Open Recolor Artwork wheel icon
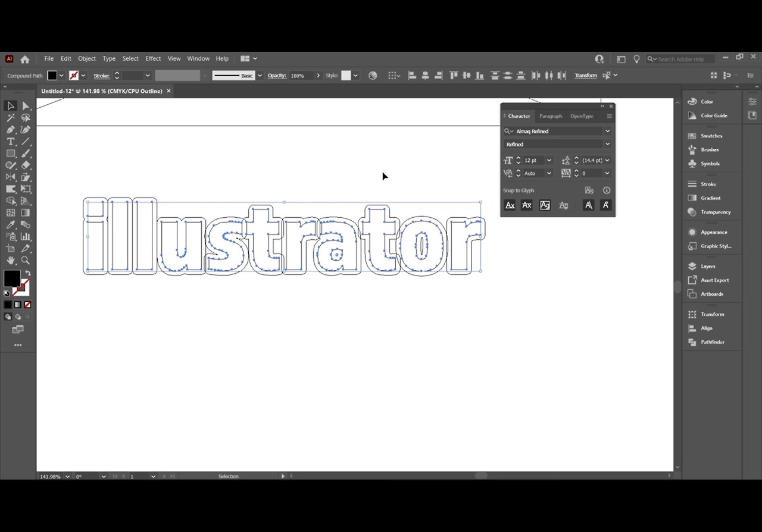The image size is (762, 532). pyautogui.click(x=373, y=76)
